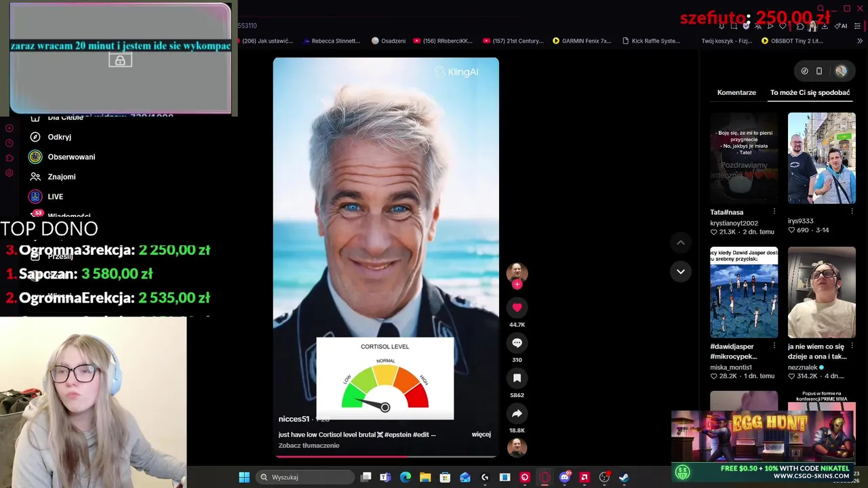This screenshot has height=488, width=868.
Task: Open comments via the speech bubble icon
Action: click(x=517, y=343)
